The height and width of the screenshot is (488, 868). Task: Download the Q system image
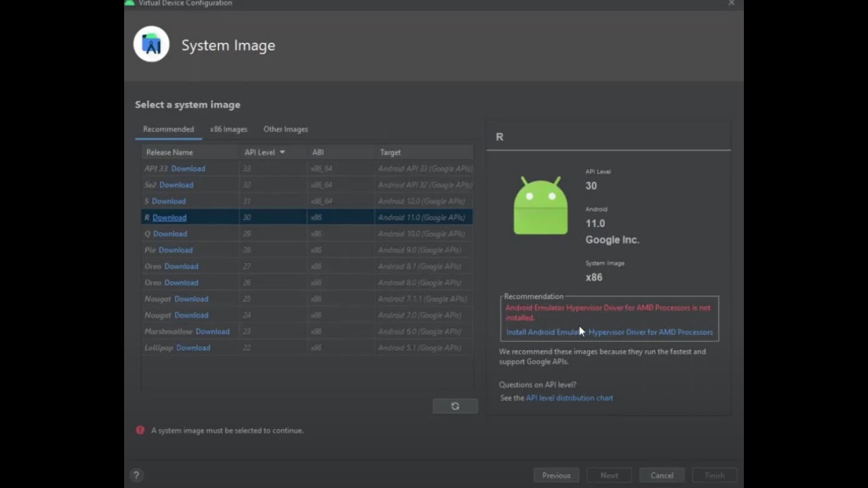[x=170, y=234]
